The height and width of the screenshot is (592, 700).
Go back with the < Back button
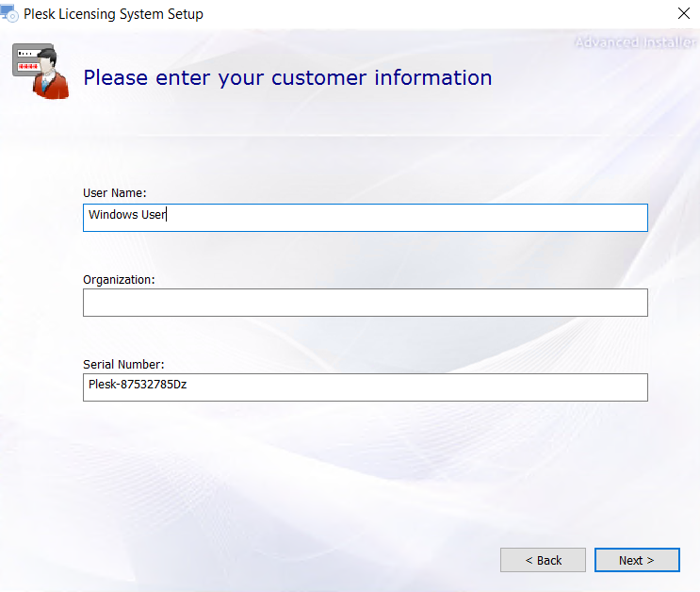coord(543,560)
